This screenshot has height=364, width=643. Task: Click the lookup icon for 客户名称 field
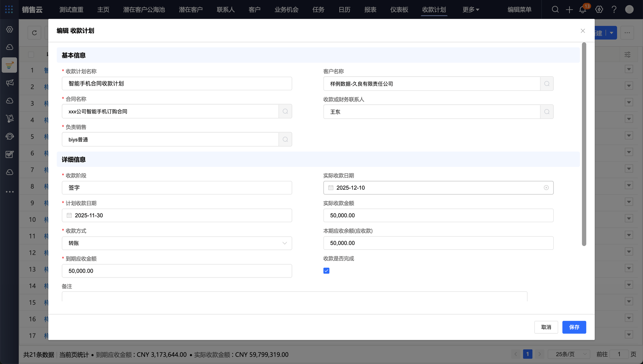click(x=547, y=84)
